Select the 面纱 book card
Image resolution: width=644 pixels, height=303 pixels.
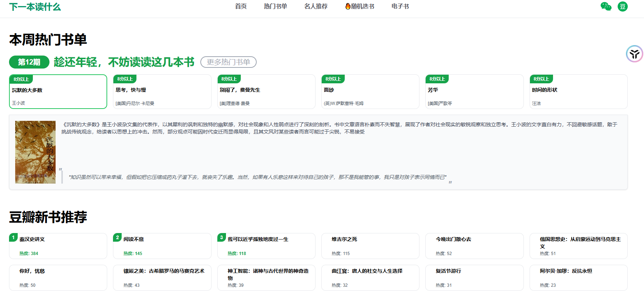[370, 92]
